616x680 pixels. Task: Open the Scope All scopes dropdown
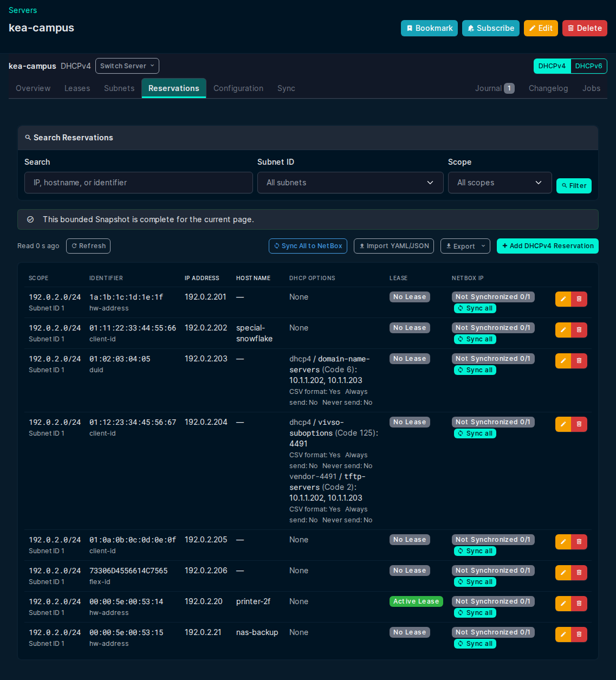500,183
